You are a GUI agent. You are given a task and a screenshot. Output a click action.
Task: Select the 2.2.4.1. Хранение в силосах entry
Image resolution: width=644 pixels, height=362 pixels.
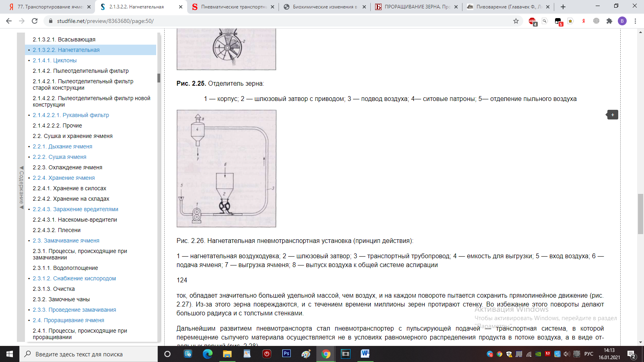coord(70,188)
